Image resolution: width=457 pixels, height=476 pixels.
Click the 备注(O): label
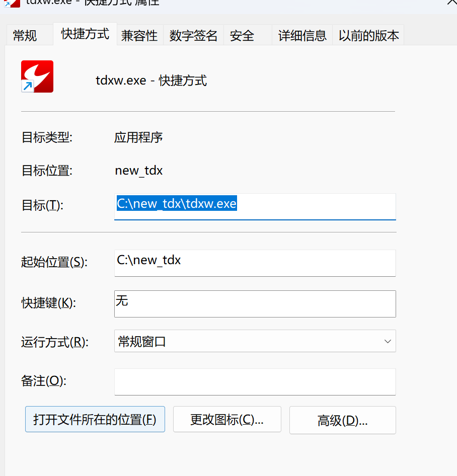point(44,381)
